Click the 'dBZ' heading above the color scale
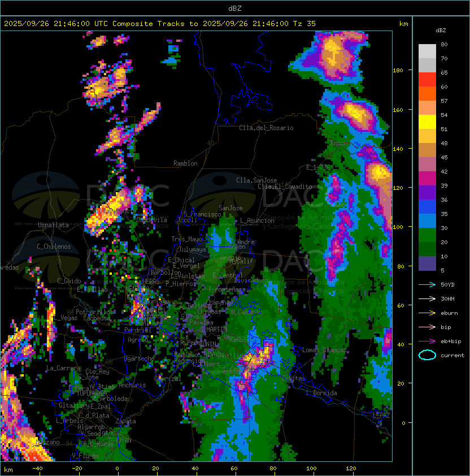This screenshot has width=470, height=476. 441,31
